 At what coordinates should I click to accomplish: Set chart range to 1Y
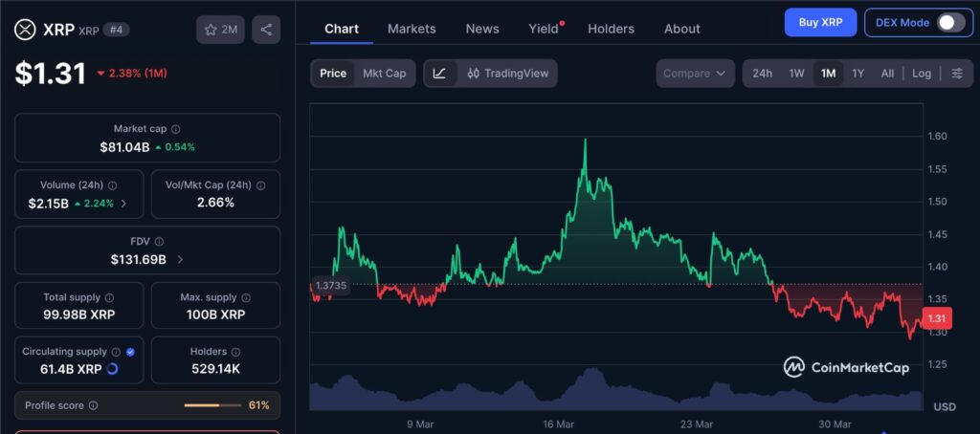click(x=858, y=73)
